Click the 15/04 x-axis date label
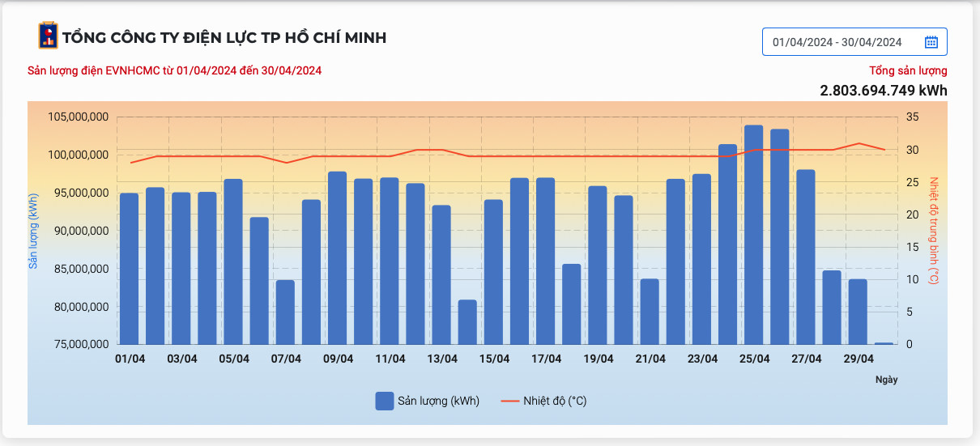980x446 pixels. pos(494,359)
